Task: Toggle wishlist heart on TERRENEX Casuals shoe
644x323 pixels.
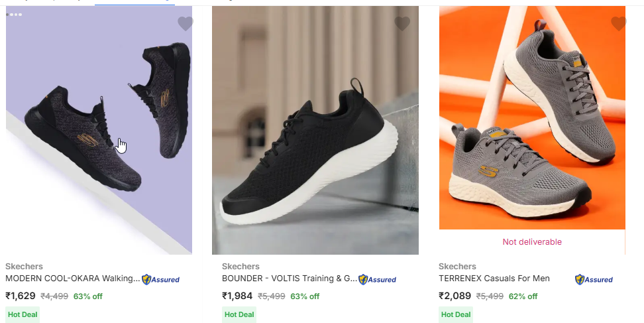Action: [619, 24]
